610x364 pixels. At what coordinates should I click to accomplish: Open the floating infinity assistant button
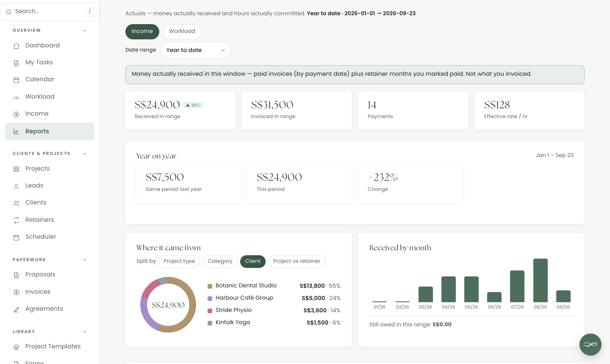[x=590, y=344]
